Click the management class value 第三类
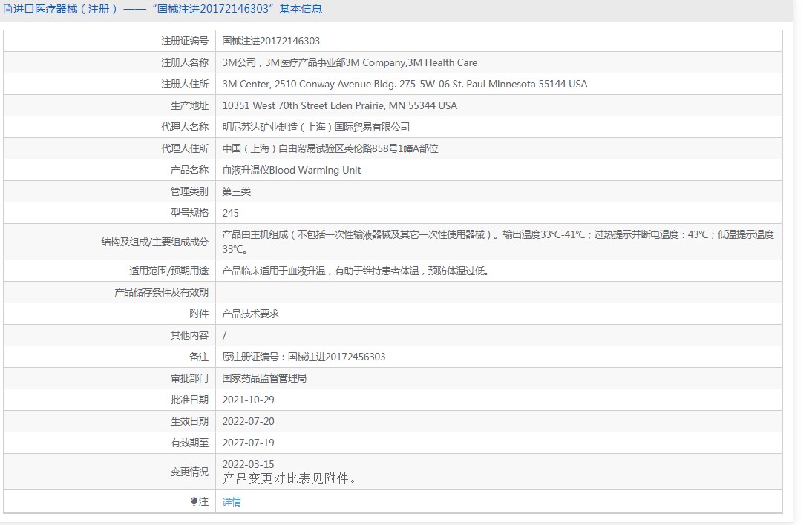The width and height of the screenshot is (812, 525). click(236, 191)
